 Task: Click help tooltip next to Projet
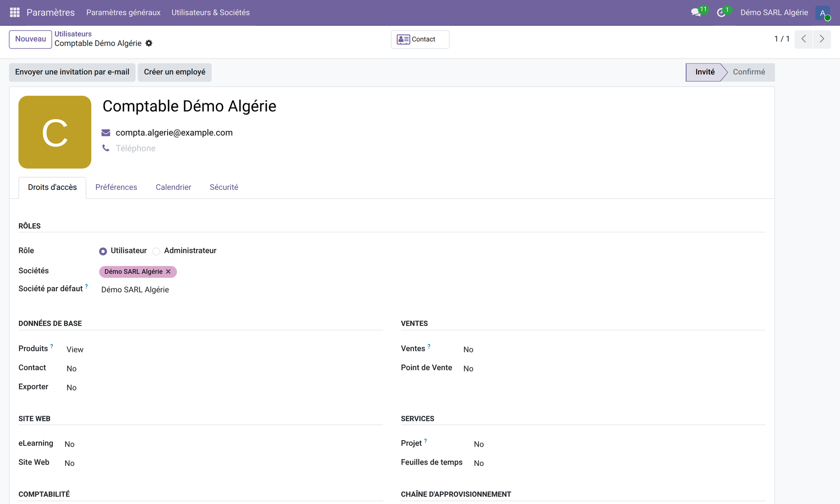click(426, 441)
